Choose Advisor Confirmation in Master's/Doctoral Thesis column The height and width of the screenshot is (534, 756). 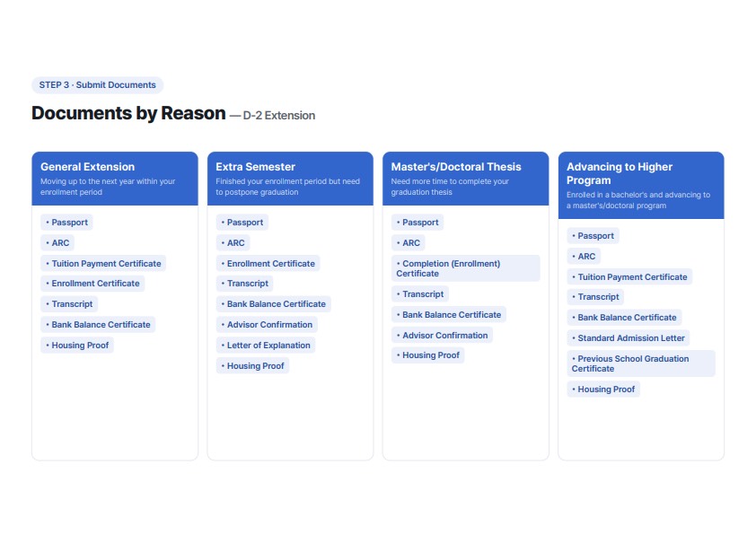(x=442, y=335)
